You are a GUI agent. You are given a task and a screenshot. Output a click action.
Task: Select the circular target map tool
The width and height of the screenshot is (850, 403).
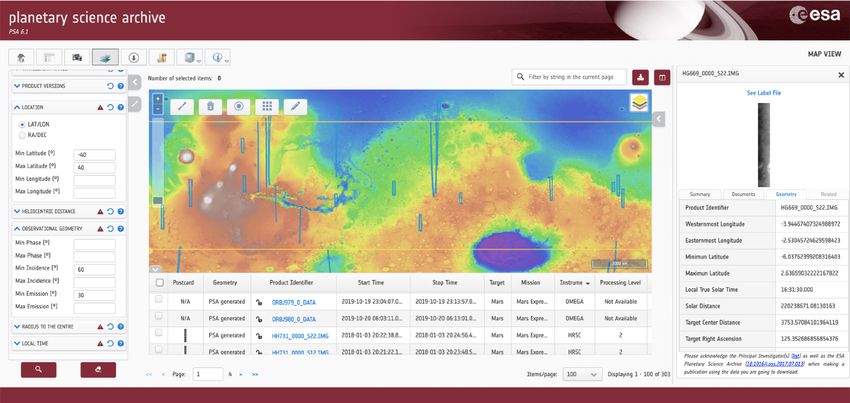[239, 106]
